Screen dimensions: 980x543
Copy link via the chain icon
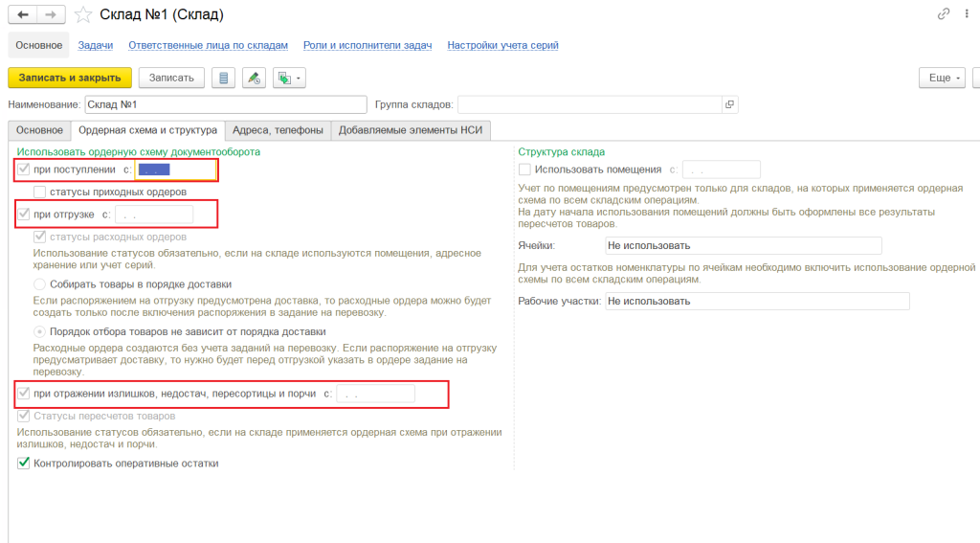point(944,13)
